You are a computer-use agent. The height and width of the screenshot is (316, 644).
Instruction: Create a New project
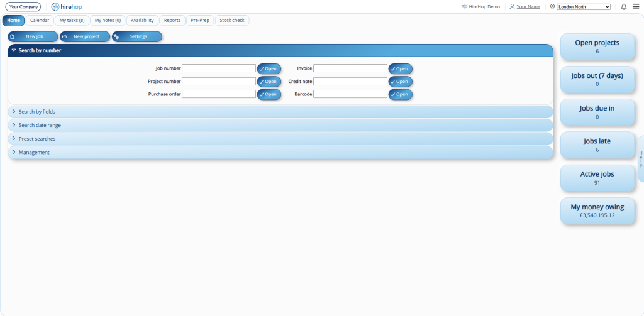(85, 36)
